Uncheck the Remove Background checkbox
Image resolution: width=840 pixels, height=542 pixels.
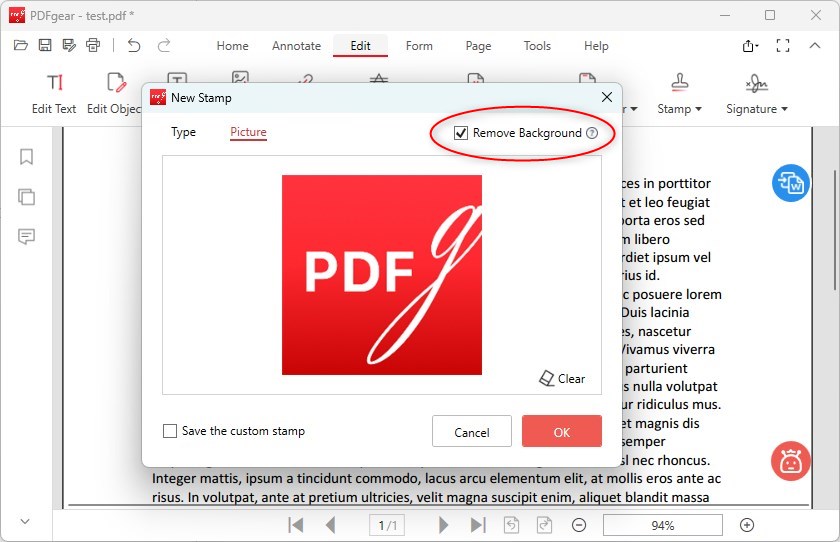[x=461, y=133]
